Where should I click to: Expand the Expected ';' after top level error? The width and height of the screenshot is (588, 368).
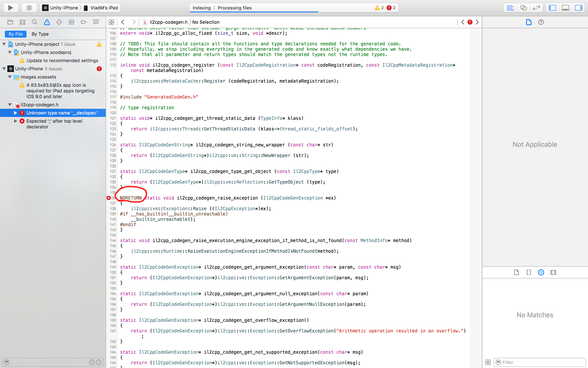15,121
